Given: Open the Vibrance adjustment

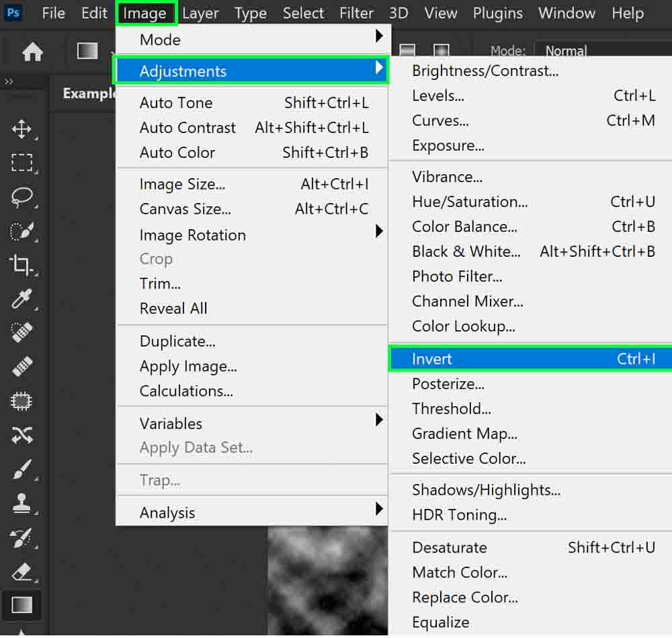Looking at the screenshot, I should coord(532,177).
